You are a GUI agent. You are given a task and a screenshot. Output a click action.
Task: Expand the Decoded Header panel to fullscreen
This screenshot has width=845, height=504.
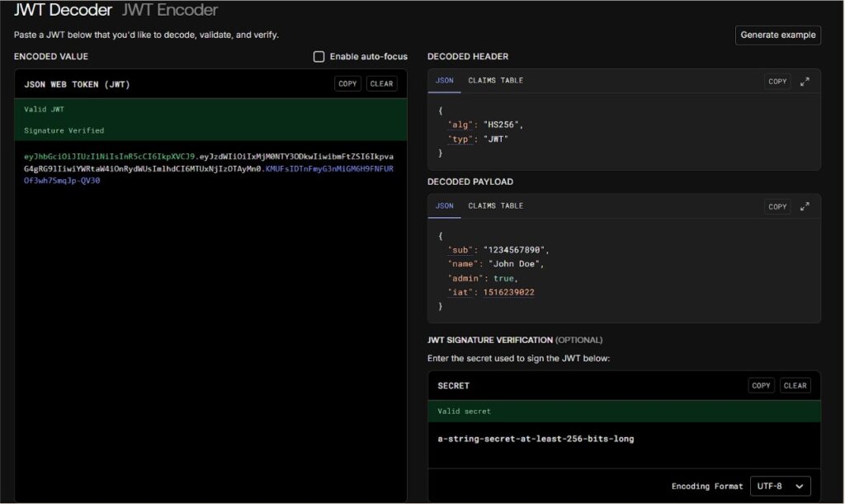805,82
